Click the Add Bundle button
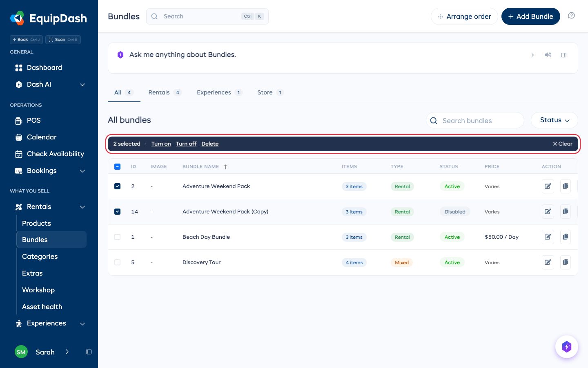The width and height of the screenshot is (588, 368). coord(531,16)
